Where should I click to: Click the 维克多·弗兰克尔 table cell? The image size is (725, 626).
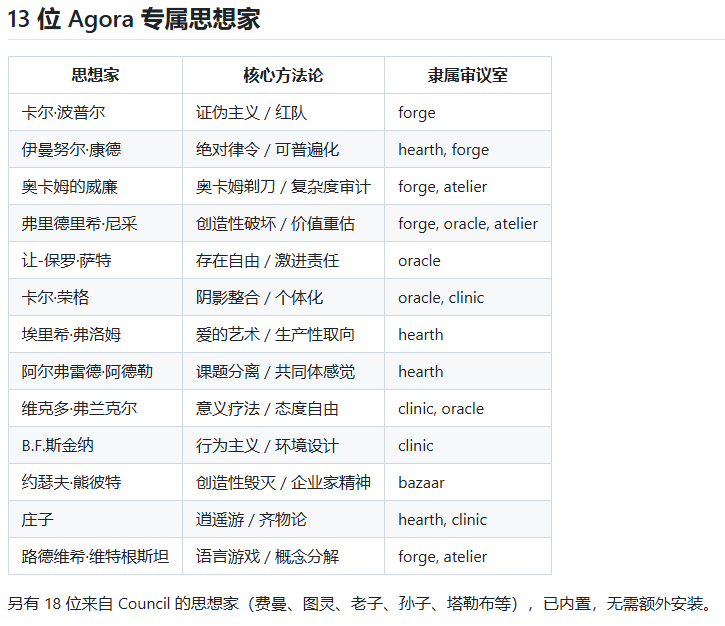(79, 408)
